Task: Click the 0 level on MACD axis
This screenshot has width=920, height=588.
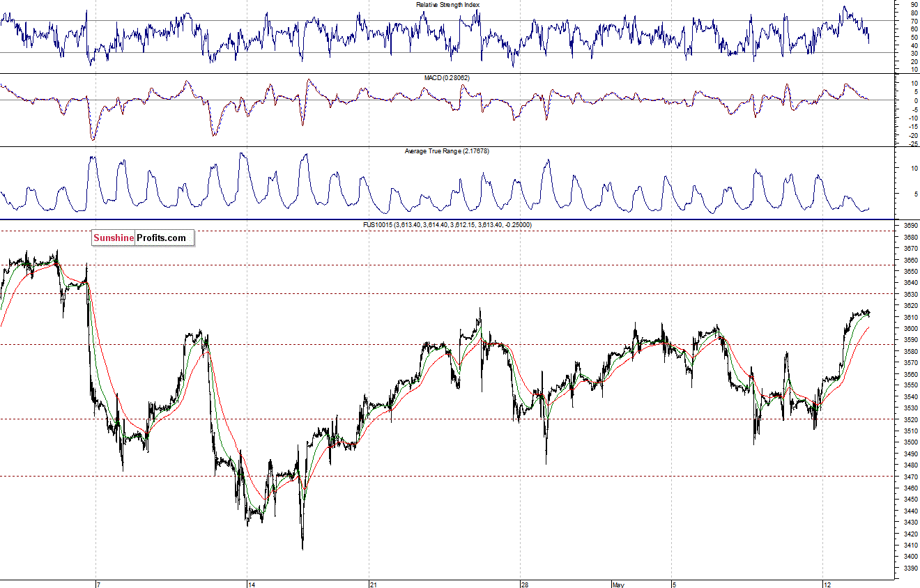Action: point(915,100)
